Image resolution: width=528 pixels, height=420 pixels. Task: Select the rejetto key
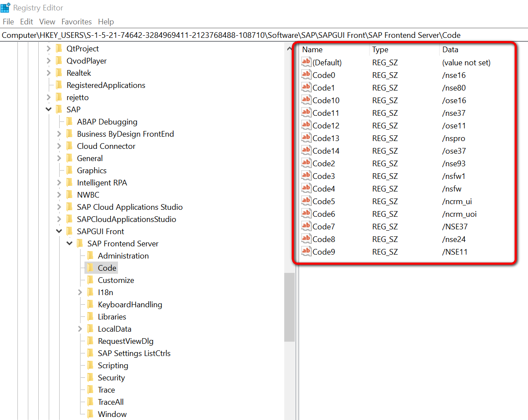[77, 97]
